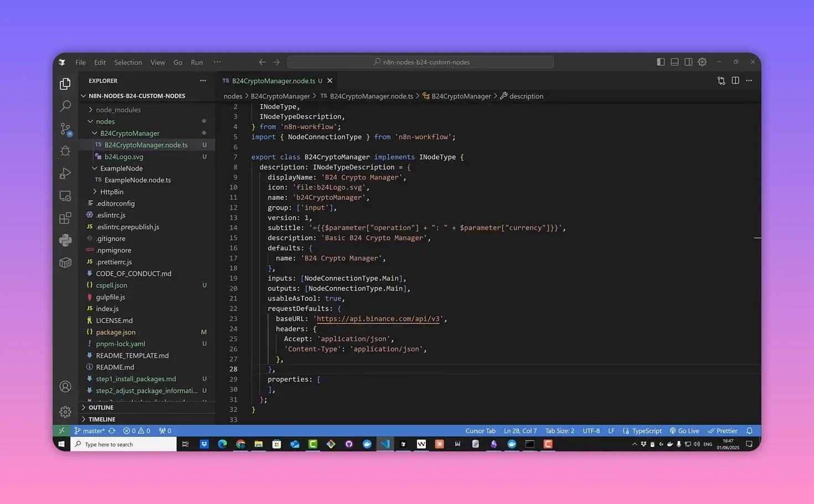814x504 pixels.
Task: Click the master* branch indicator
Action: tap(90, 430)
